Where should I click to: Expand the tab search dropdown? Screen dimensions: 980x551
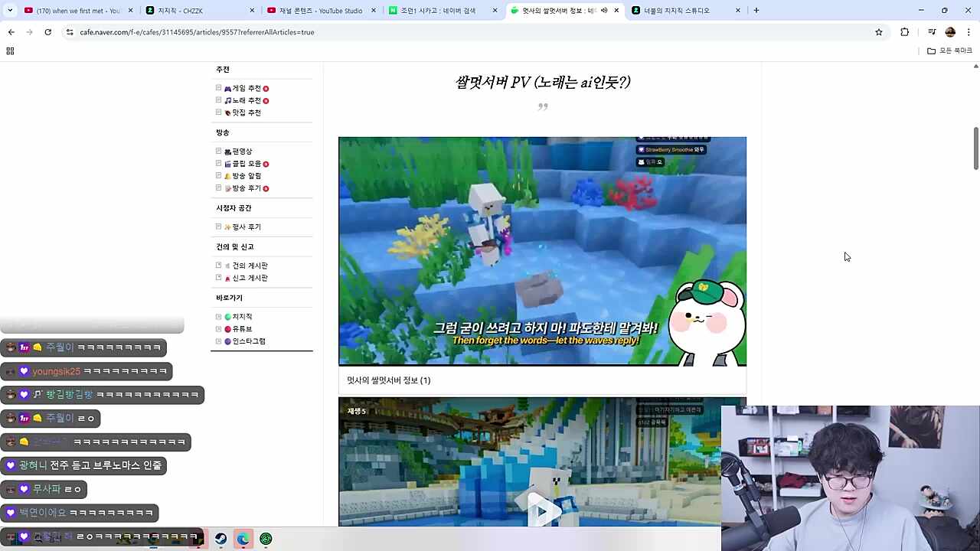(10, 11)
